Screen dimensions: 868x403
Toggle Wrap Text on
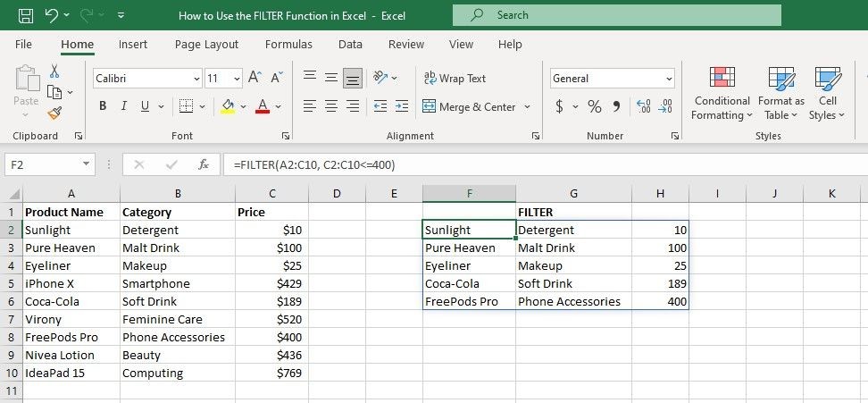455,78
